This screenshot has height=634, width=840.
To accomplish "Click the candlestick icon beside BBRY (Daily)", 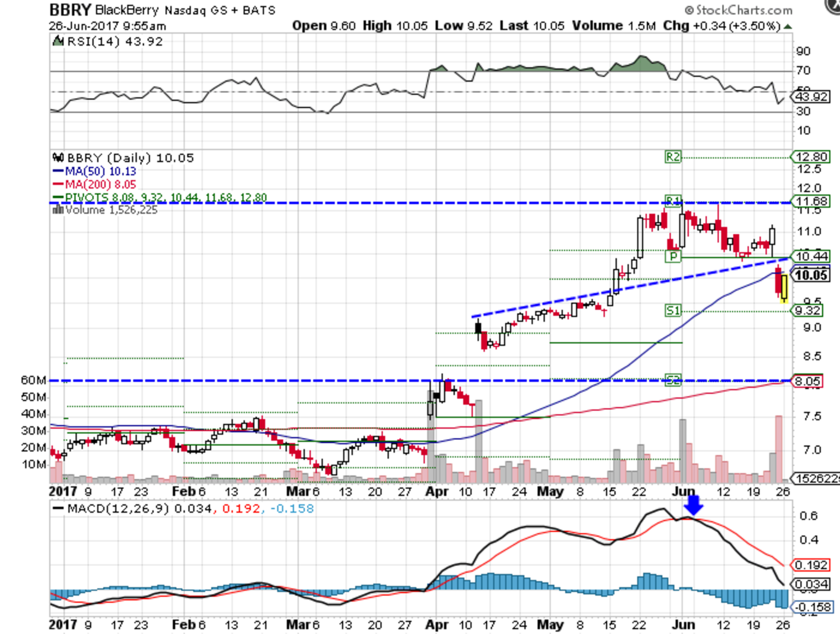I will 58,158.
